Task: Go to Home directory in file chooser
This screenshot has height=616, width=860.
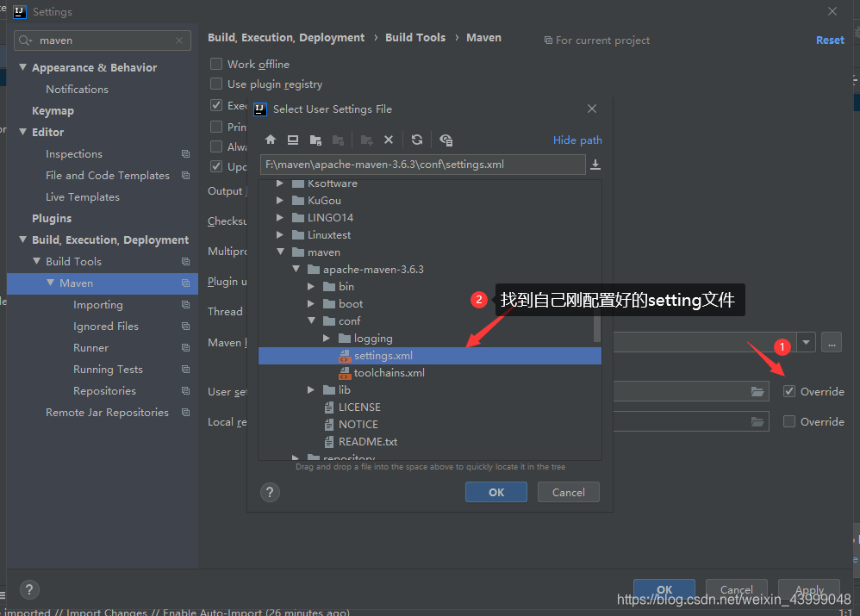Action: tap(271, 140)
